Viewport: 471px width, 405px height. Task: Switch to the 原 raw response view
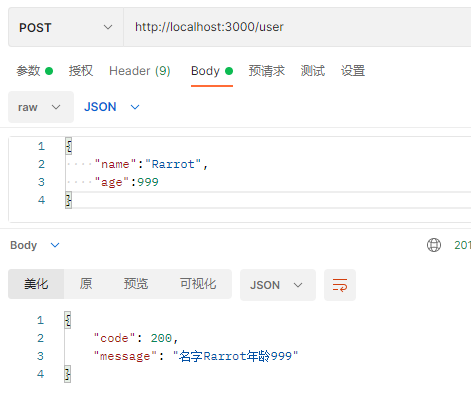tap(86, 284)
